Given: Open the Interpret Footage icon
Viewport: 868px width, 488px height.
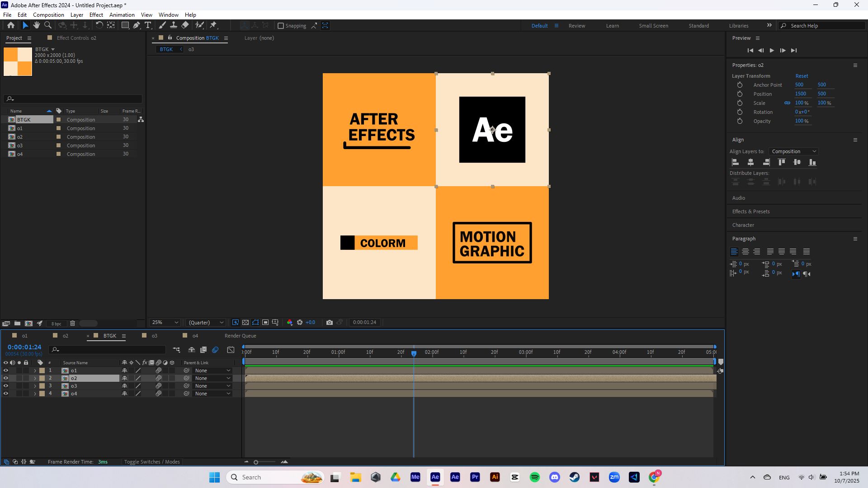Looking at the screenshot, I should click(x=6, y=324).
